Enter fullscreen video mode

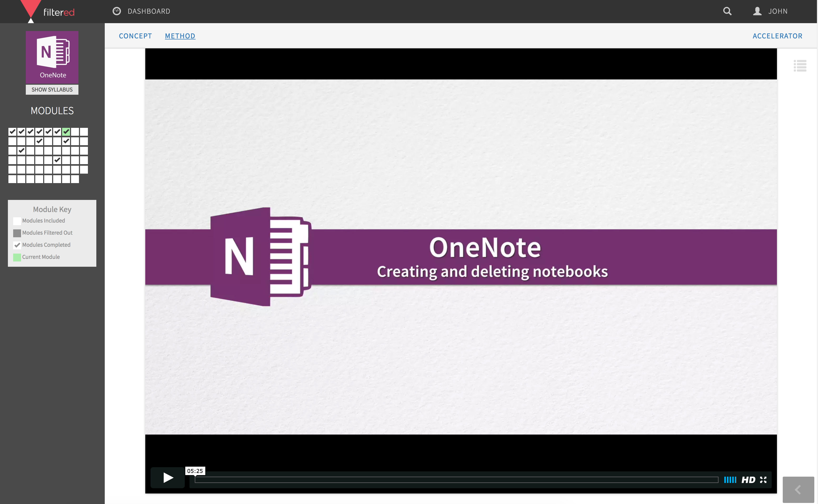(764, 480)
